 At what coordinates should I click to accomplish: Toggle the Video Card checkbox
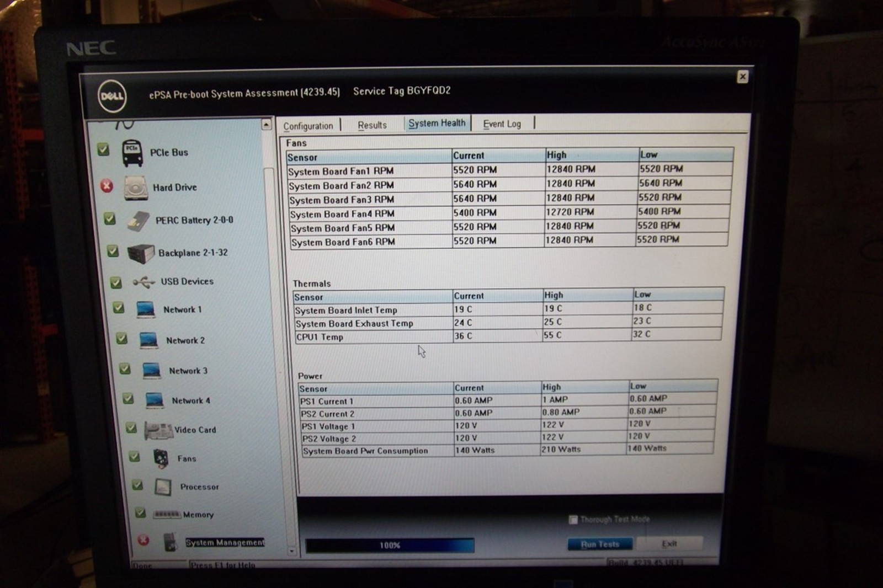tap(131, 427)
